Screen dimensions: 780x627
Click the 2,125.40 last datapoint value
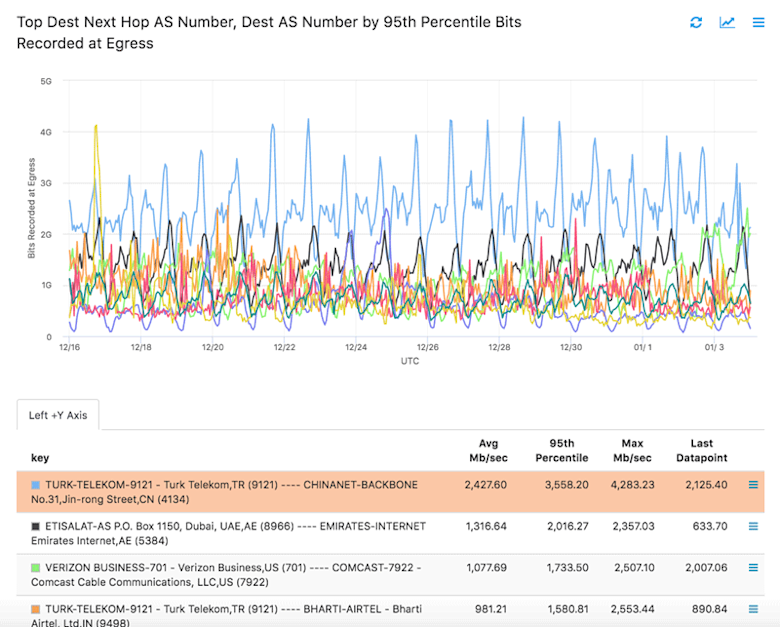(706, 485)
